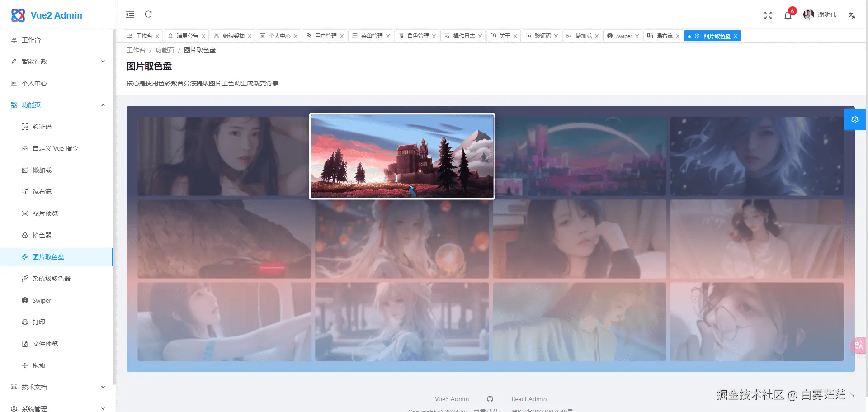Close the 用户管理 tab
The image size is (868, 412).
coord(342,36)
